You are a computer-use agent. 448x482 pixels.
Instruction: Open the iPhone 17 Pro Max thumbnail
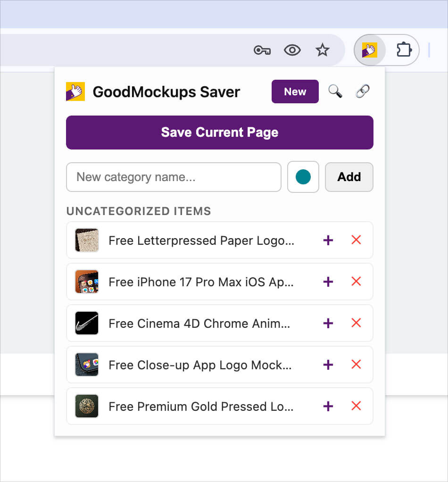click(x=87, y=282)
